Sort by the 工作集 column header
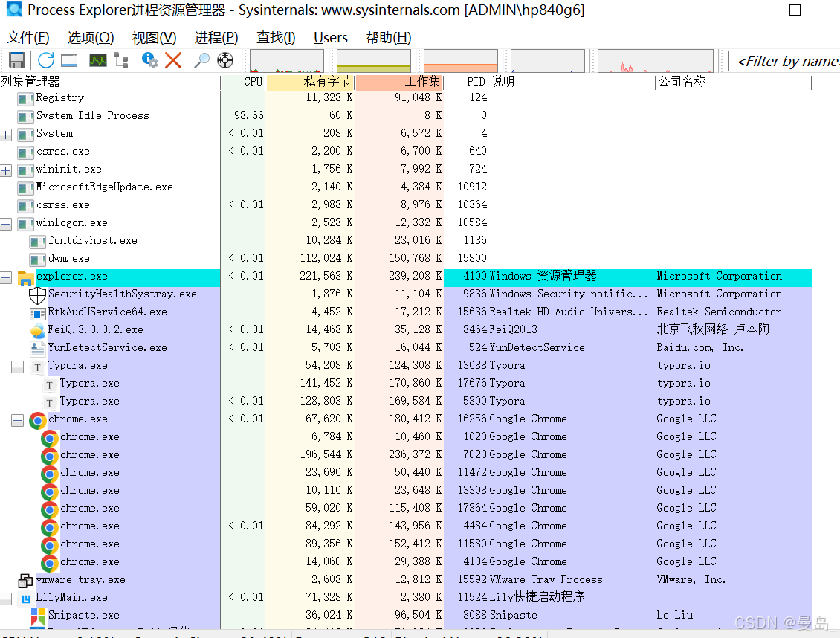This screenshot has height=638, width=840. (399, 82)
